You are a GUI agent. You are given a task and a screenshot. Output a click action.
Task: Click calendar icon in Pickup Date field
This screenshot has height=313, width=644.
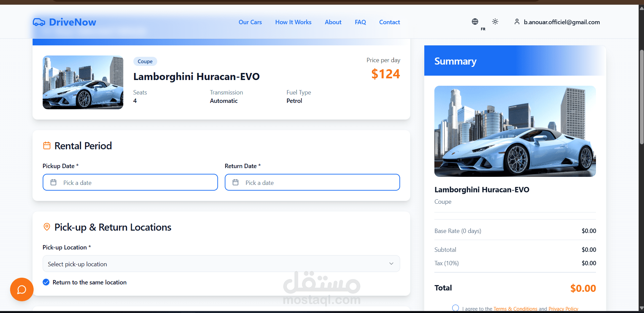click(53, 182)
